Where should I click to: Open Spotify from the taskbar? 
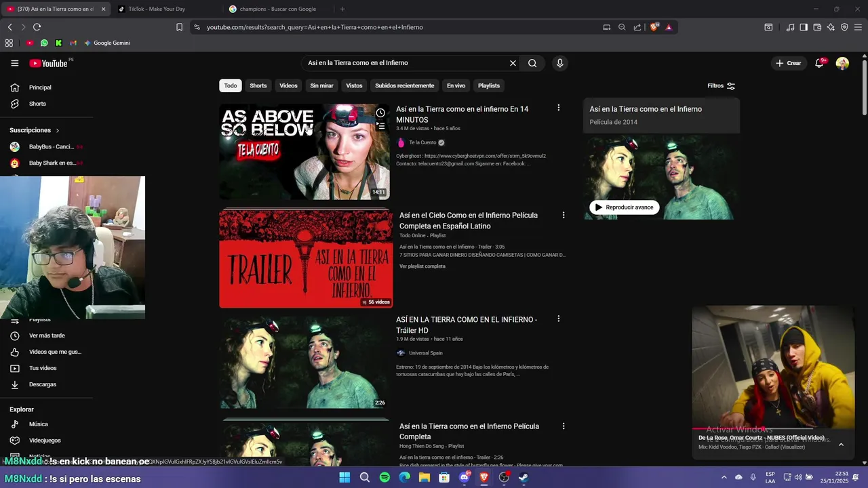[x=384, y=477]
